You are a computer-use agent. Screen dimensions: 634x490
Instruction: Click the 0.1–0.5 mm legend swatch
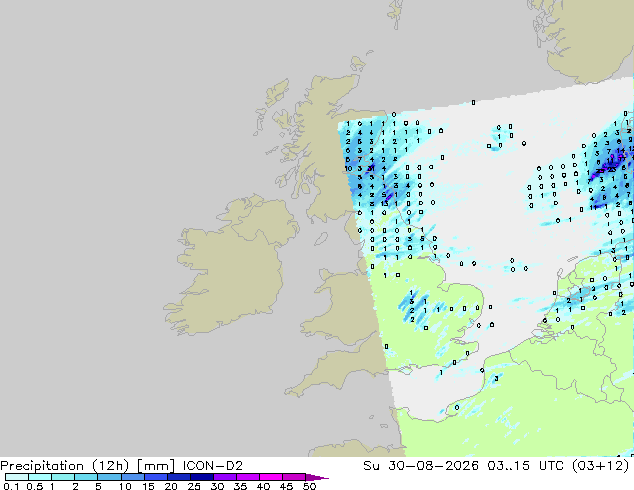pyautogui.click(x=17, y=477)
